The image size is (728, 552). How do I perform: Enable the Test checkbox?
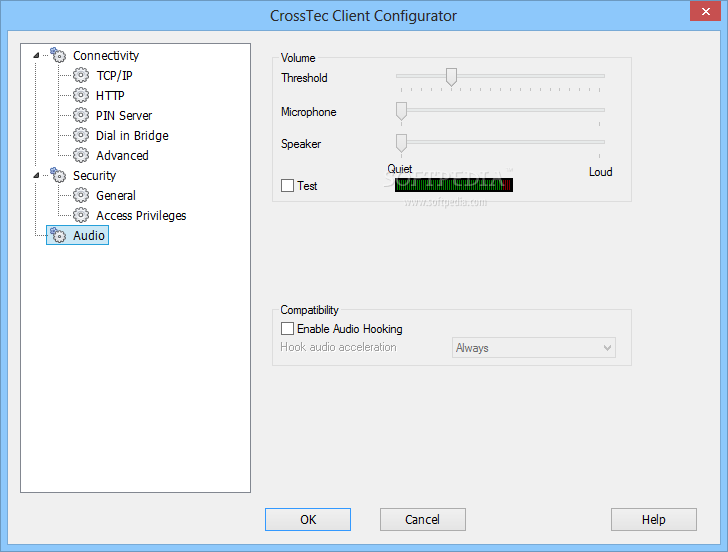click(x=287, y=186)
